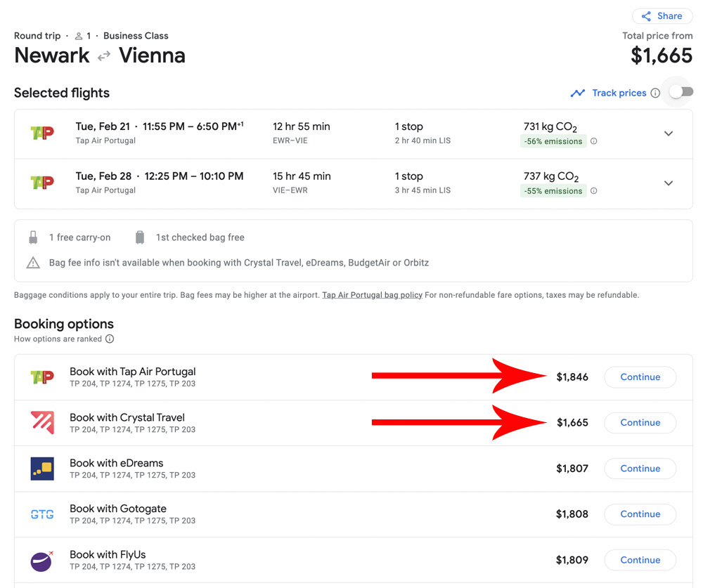Click the bag fee warning triangle icon
The image size is (703, 588).
[x=33, y=263]
